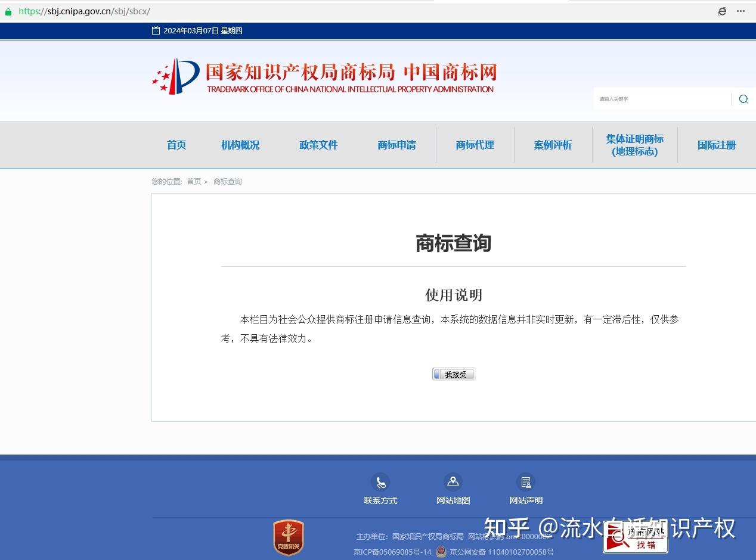Open the 联系方式 footer link

click(x=380, y=500)
